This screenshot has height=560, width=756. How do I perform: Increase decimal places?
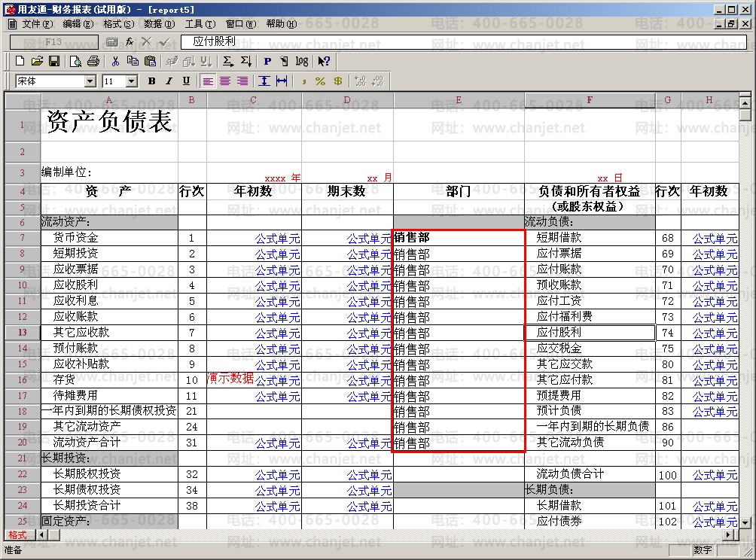(x=360, y=81)
